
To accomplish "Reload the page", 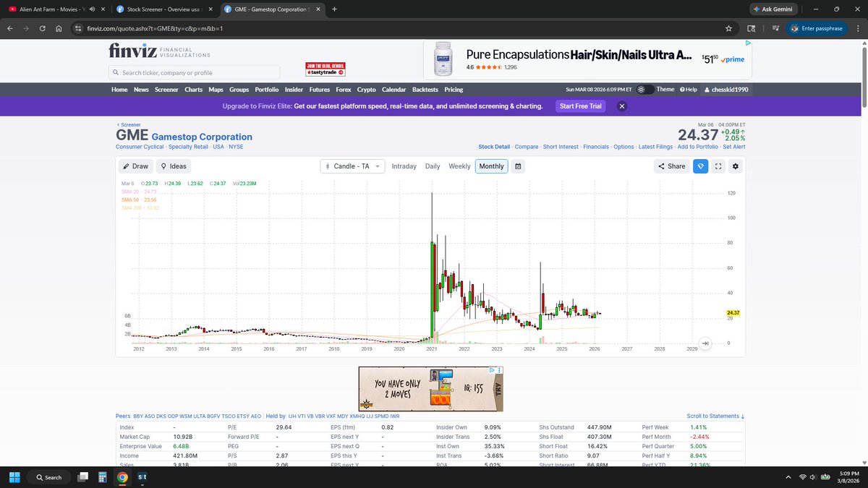I will 43,28.
